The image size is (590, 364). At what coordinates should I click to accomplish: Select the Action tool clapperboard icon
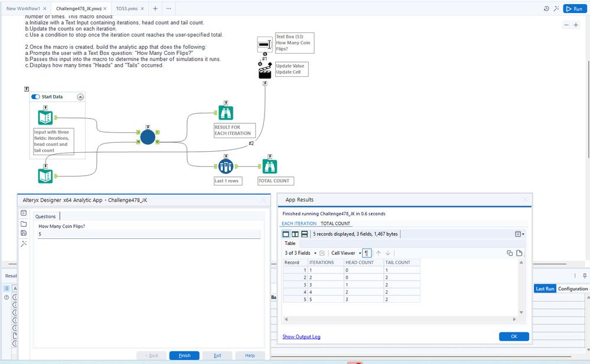point(265,72)
